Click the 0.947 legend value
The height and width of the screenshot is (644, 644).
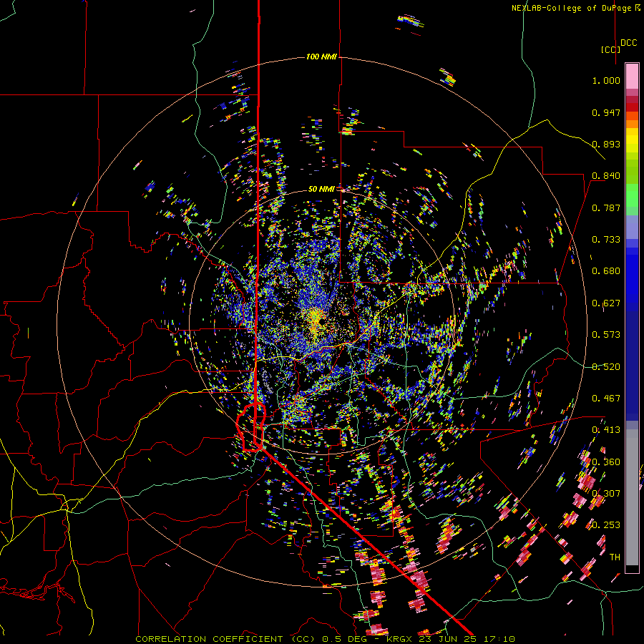[606, 112]
